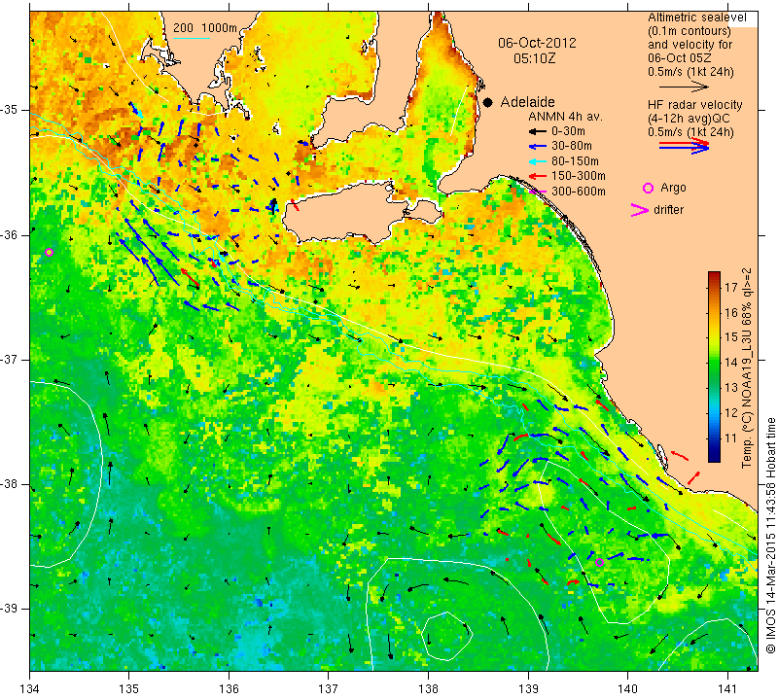
Task: Click the colorbar tick label '13'
Action: pos(731,388)
